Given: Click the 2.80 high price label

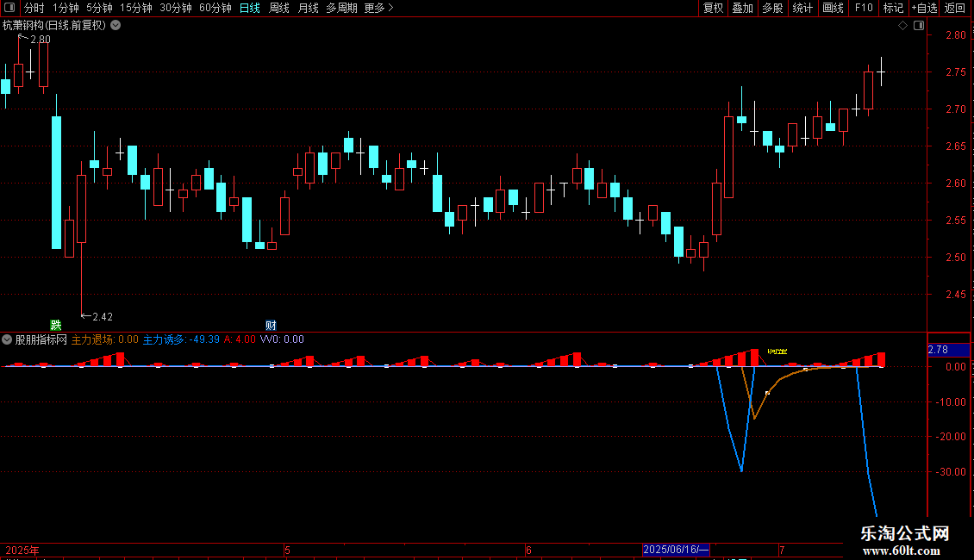Looking at the screenshot, I should click(x=41, y=40).
